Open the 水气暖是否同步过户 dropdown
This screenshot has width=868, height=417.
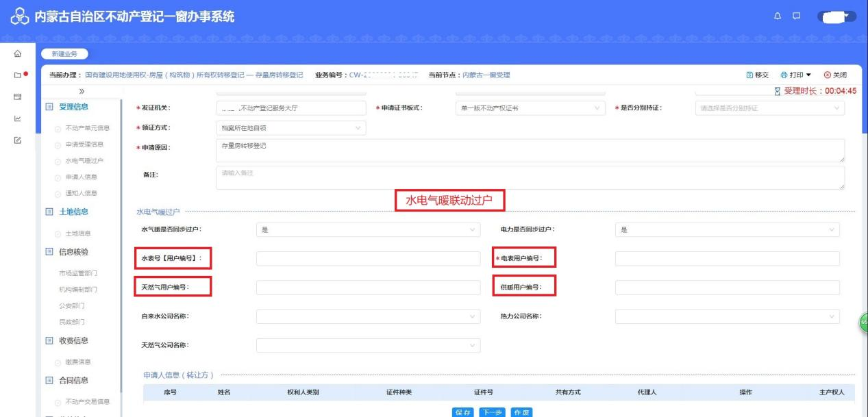point(368,230)
